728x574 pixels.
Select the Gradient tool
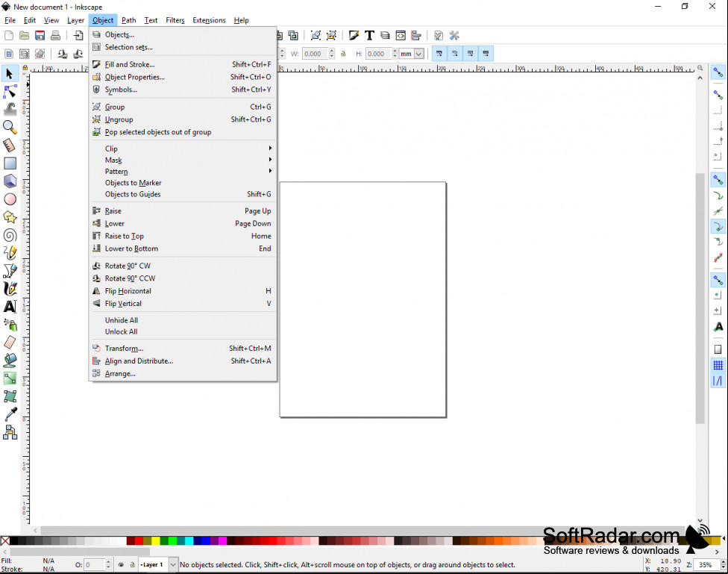[10, 378]
